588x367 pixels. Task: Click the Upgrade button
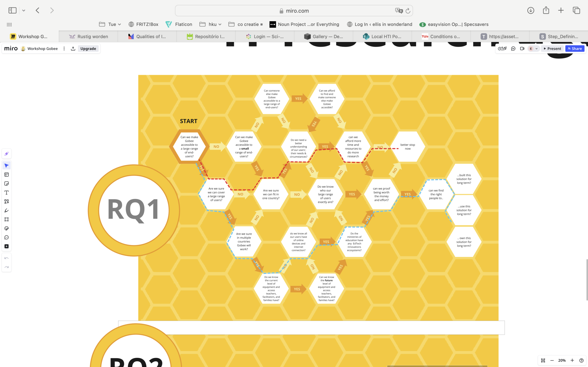tap(88, 49)
